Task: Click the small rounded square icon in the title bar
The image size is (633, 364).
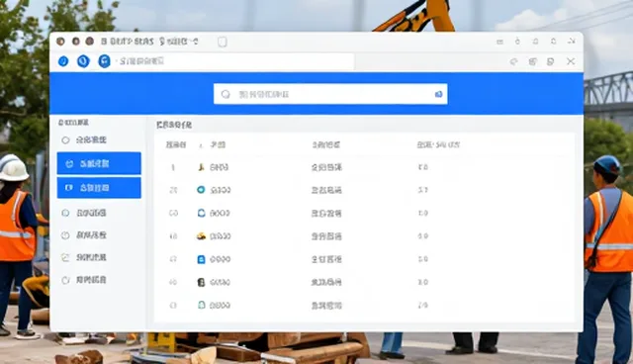Action: (222, 42)
